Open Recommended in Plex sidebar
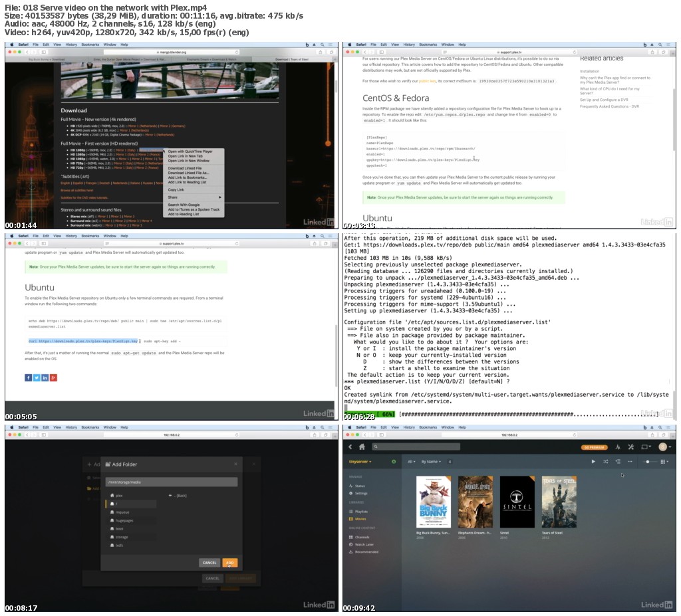Viewport: 681px width, 616px height. click(364, 552)
